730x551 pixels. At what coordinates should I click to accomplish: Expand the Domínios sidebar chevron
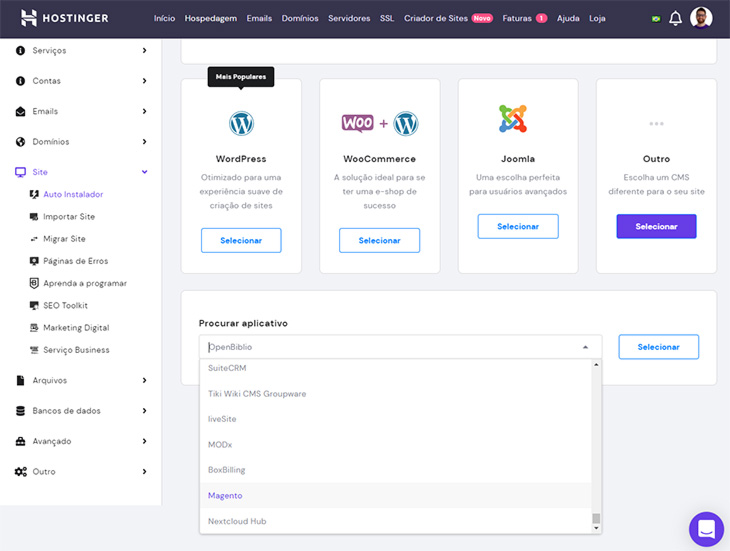144,141
